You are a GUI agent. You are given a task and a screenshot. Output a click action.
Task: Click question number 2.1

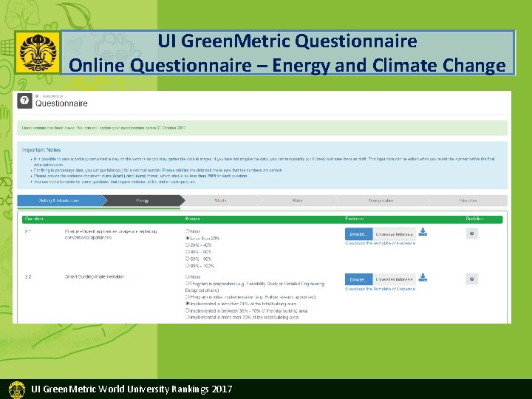[28, 231]
